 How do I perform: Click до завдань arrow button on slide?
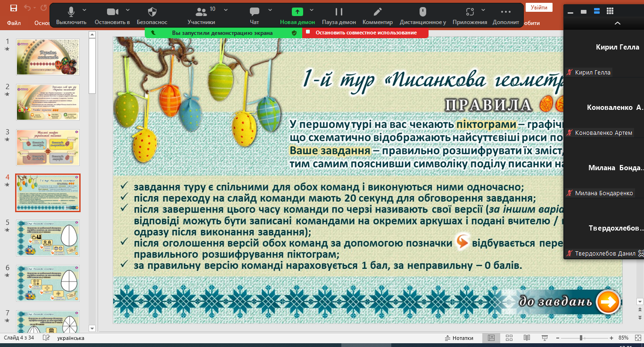point(608,302)
